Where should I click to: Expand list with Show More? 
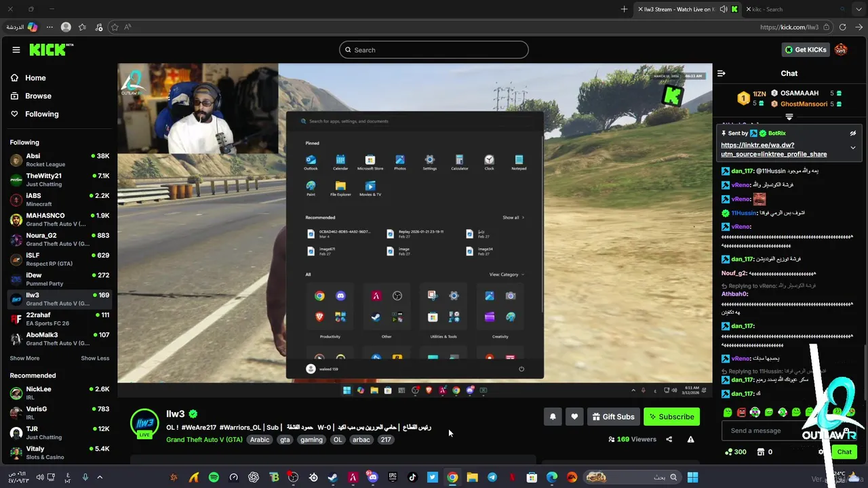pyautogui.click(x=24, y=358)
